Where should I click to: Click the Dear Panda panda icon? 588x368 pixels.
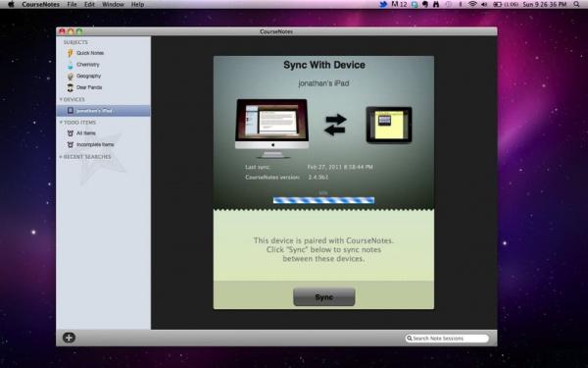pos(71,87)
